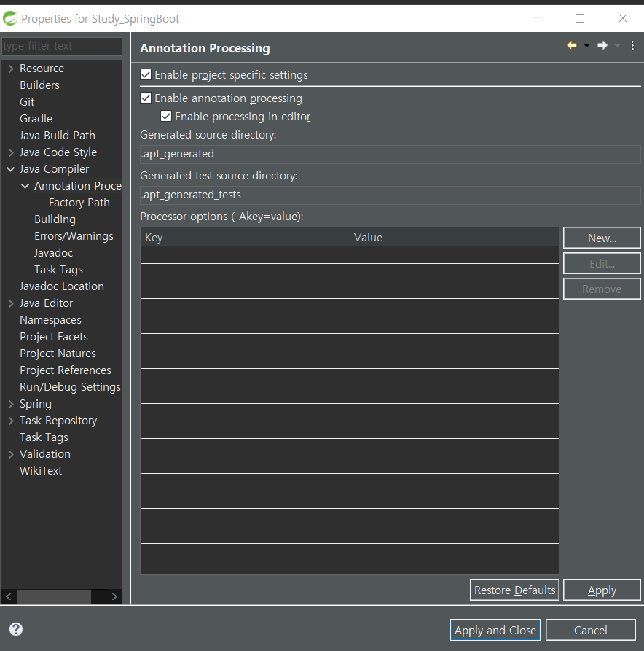644x651 pixels.
Task: Open Java Build Path page
Action: [x=58, y=136]
